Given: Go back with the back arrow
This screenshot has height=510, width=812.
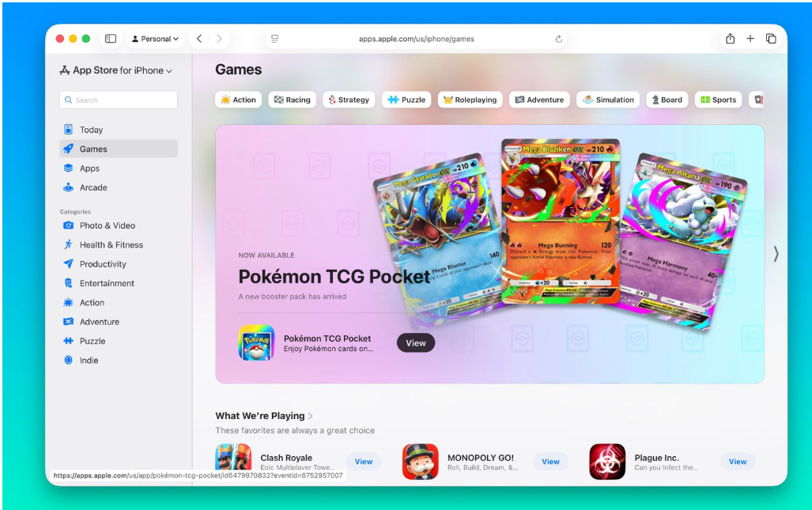Looking at the screenshot, I should tap(199, 39).
